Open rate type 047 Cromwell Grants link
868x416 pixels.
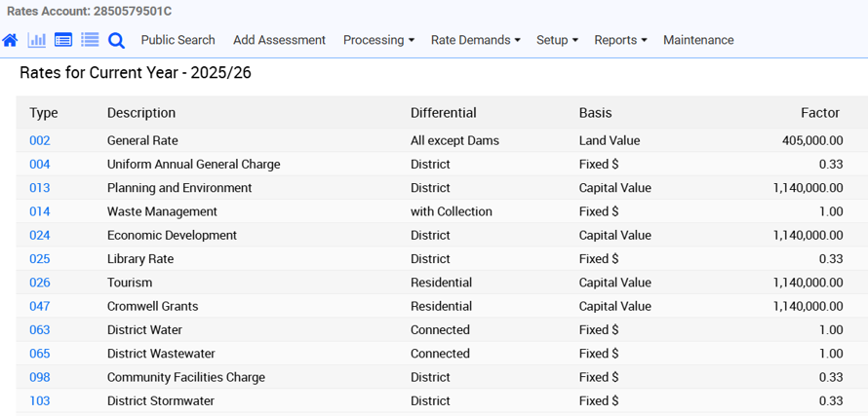40,306
